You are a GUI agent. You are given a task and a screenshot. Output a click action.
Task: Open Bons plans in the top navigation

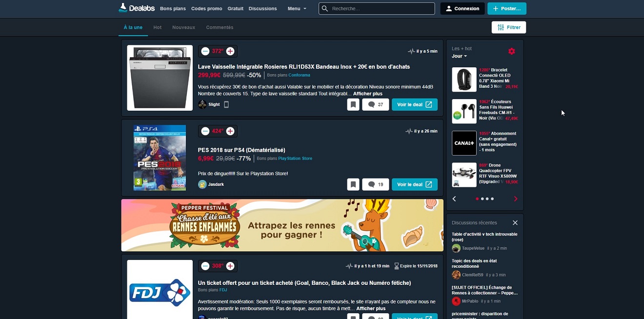[173, 8]
